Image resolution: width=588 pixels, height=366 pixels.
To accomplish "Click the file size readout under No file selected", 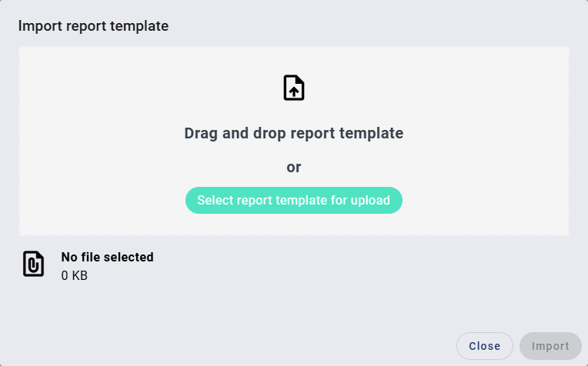I will point(75,275).
